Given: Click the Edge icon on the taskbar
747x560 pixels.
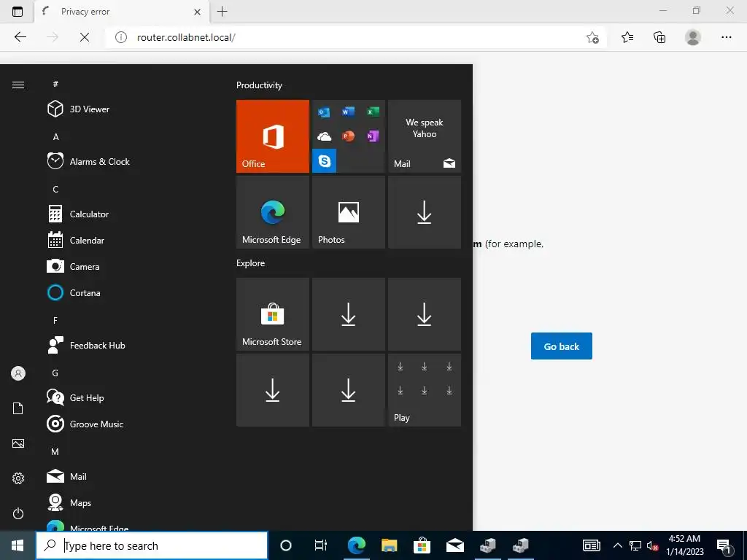Looking at the screenshot, I should [356, 545].
